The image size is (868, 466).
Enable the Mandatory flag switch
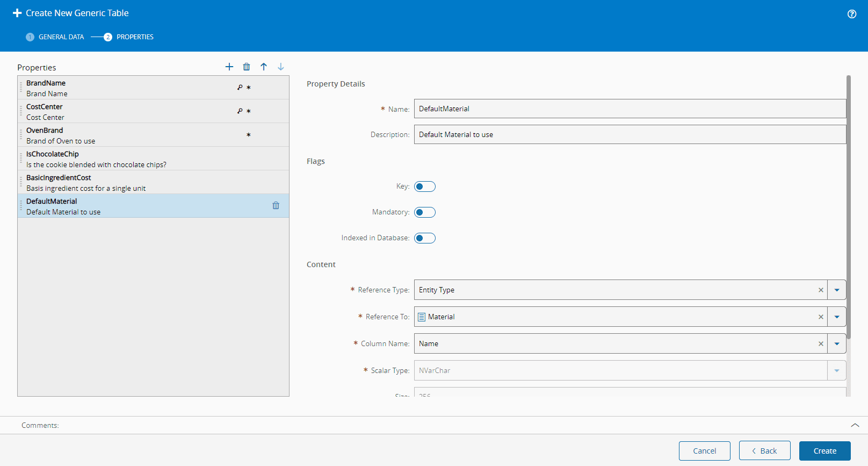tap(424, 212)
